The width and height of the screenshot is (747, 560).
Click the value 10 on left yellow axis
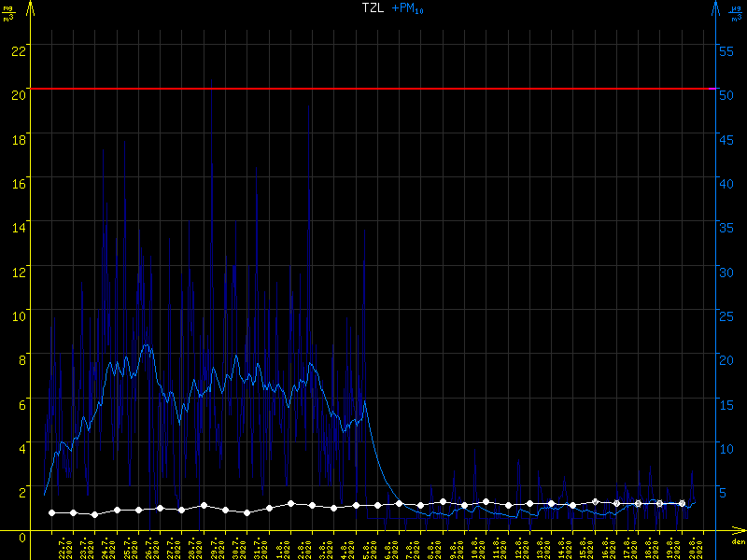click(x=17, y=312)
